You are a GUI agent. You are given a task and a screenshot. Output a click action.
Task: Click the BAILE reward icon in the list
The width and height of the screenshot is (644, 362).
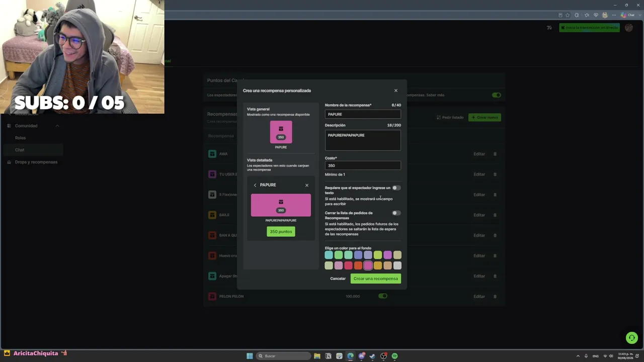[x=212, y=215]
